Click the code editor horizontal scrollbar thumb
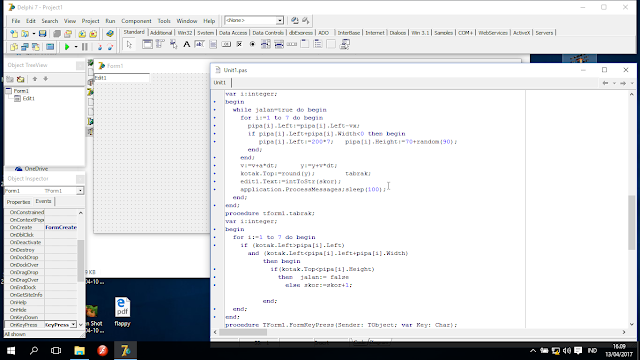The width and height of the screenshot is (640, 360). tap(243, 332)
